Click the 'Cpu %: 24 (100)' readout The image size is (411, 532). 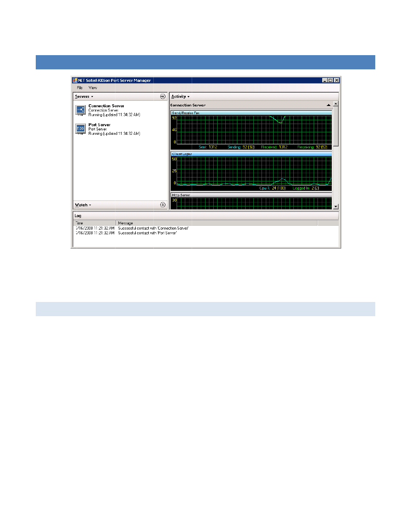point(272,188)
